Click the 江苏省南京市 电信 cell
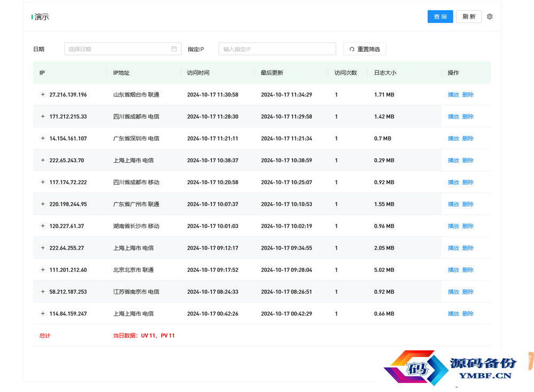Viewport: 534px width, 392px height. click(x=136, y=292)
